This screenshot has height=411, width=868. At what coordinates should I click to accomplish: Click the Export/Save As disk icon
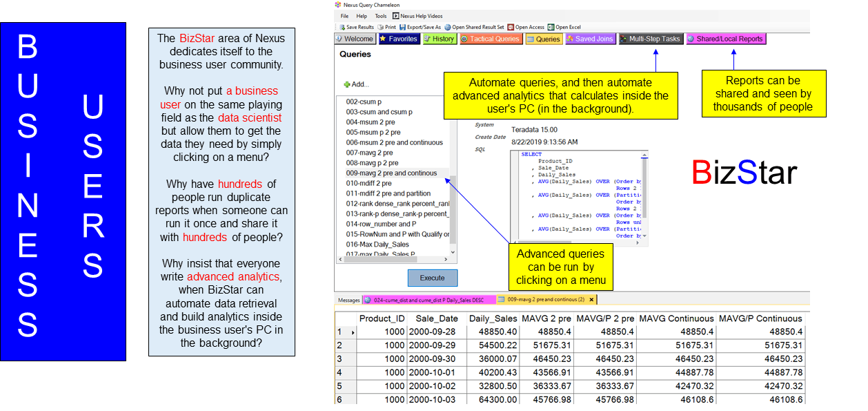tap(402, 28)
